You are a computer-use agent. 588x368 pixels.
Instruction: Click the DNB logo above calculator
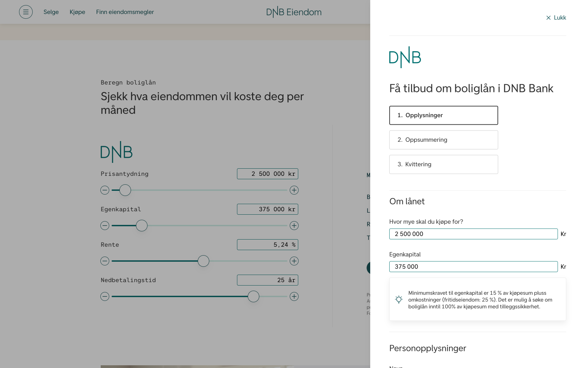pos(116,152)
